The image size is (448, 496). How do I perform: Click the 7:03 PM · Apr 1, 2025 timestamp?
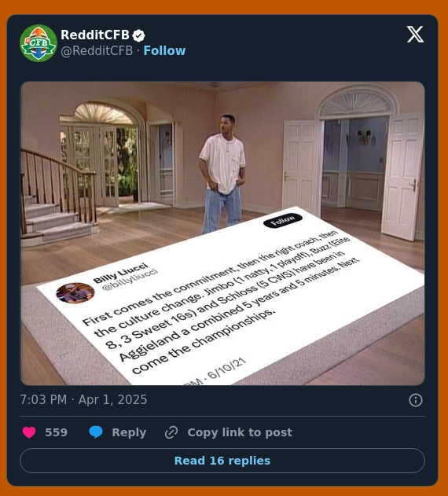(x=83, y=399)
